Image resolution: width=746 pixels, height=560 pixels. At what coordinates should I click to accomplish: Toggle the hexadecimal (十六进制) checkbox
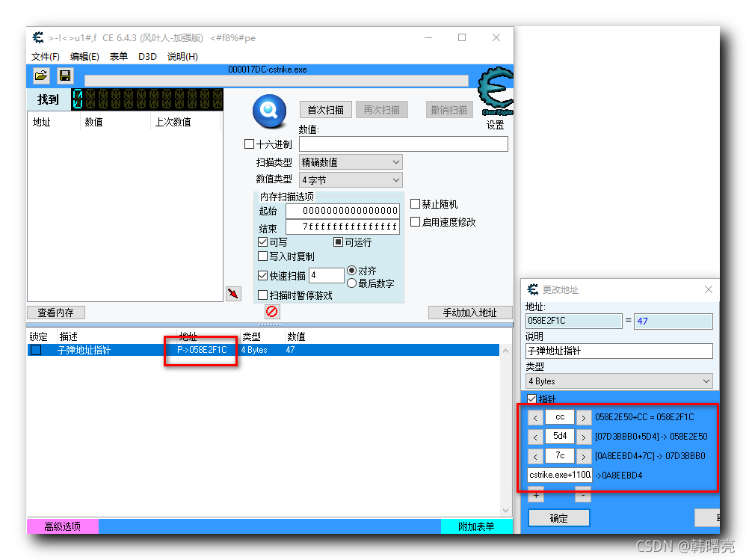[x=249, y=144]
